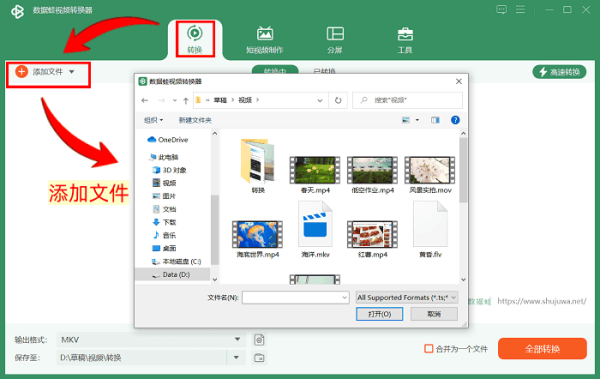
Task: Click the 文件名 input field
Action: pos(292,297)
